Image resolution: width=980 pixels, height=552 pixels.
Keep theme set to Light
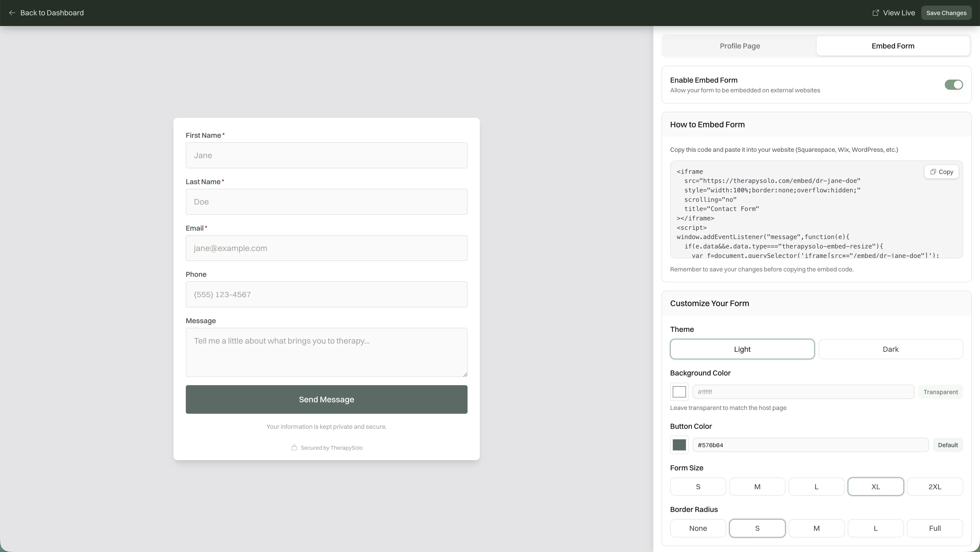[742, 349]
